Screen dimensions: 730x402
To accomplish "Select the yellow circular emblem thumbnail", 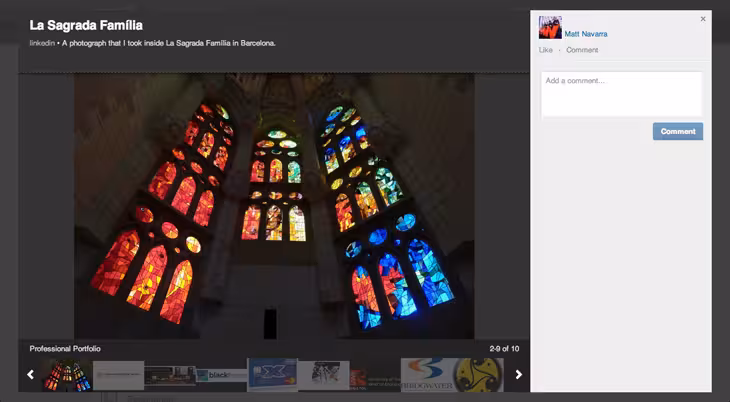I will pyautogui.click(x=478, y=375).
